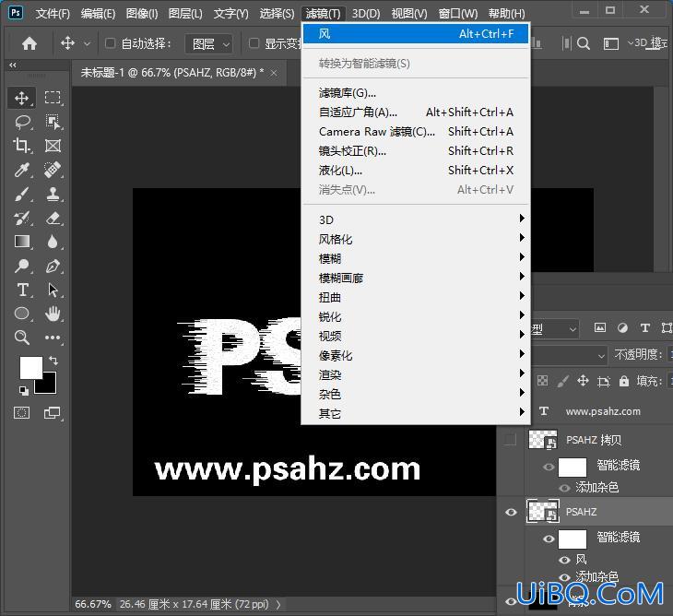Set the white foreground color swatch

coord(30,367)
